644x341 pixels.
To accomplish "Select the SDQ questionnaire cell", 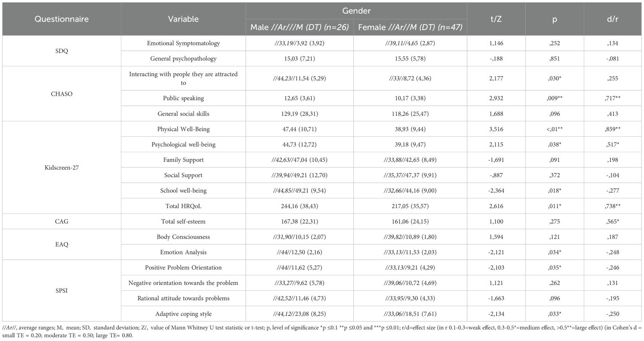I will [62, 51].
